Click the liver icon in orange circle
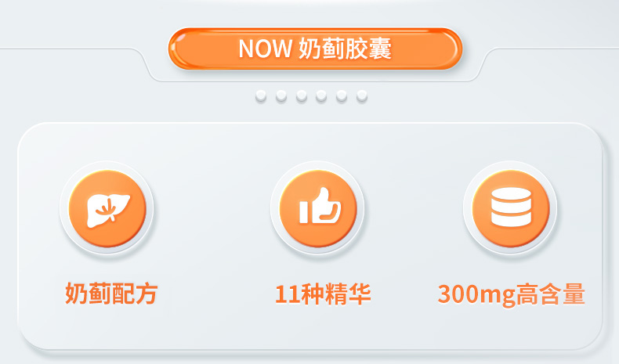 tap(107, 209)
